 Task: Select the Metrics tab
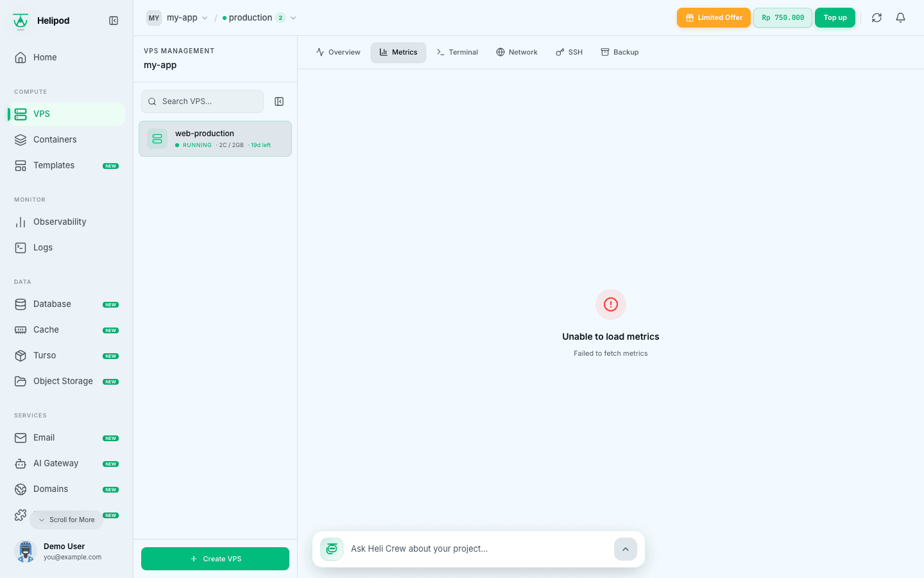398,52
